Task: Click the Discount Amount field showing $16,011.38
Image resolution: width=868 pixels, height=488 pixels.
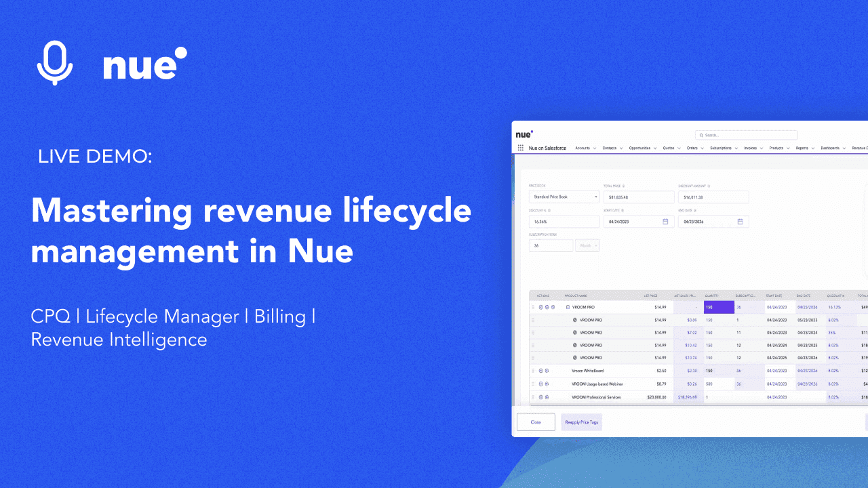Action: [x=713, y=197]
